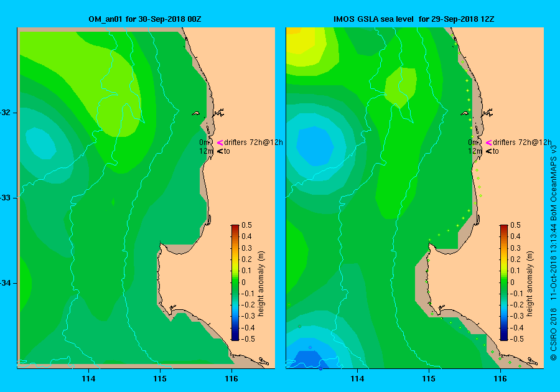The width and height of the screenshot is (560, 392).
Task: Select the 'OM_an01 for 30-Sep-2018 00Z' title
Action: (x=145, y=19)
